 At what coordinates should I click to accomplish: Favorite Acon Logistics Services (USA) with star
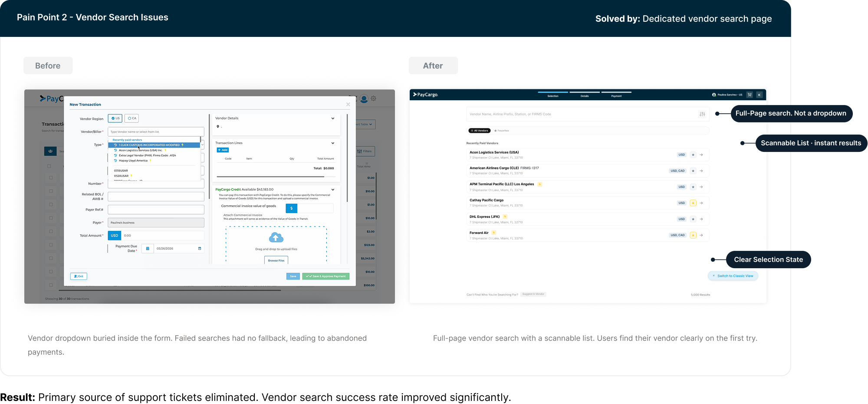[693, 155]
